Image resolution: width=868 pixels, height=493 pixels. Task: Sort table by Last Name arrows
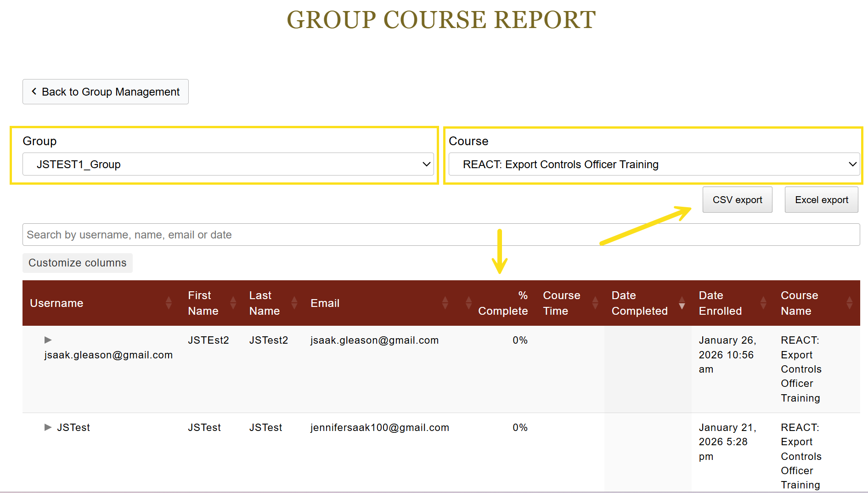pyautogui.click(x=294, y=303)
